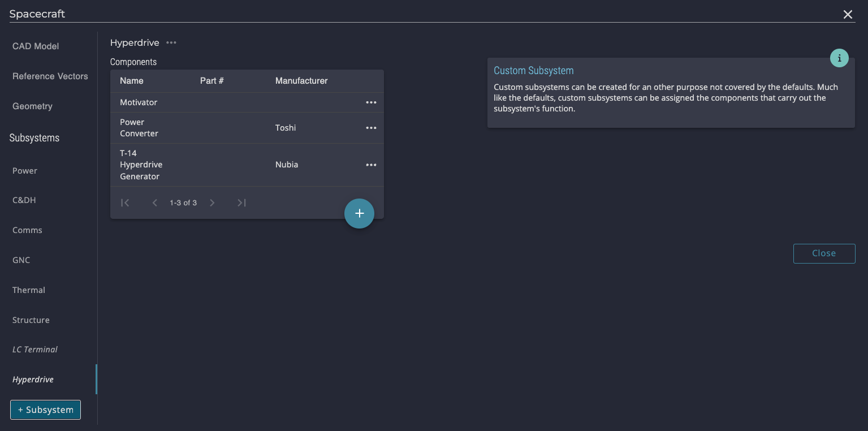Click the + Subsystem button
868x431 pixels.
click(45, 410)
